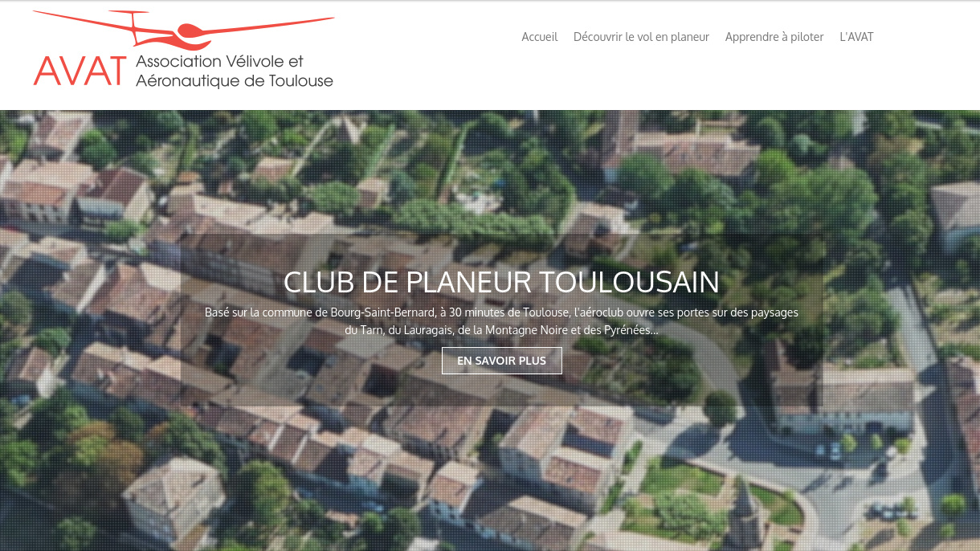
Task: Click the red AVAT logo letters
Action: 80,71
